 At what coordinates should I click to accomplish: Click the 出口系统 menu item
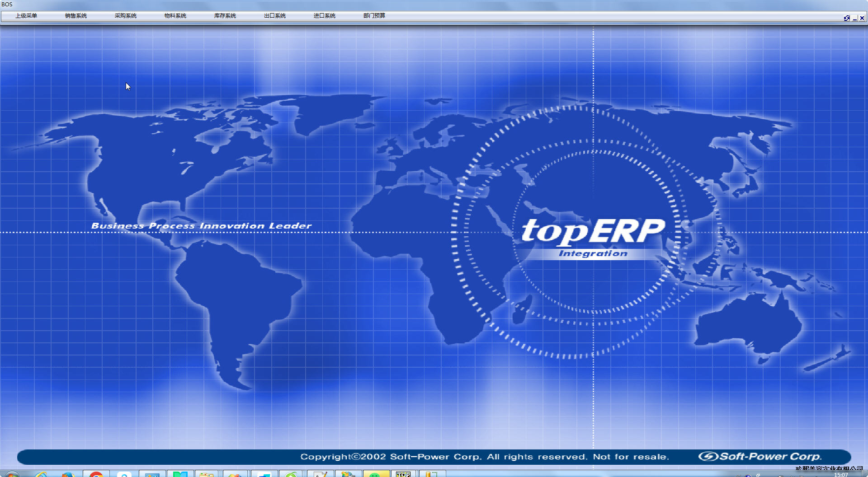coord(275,16)
